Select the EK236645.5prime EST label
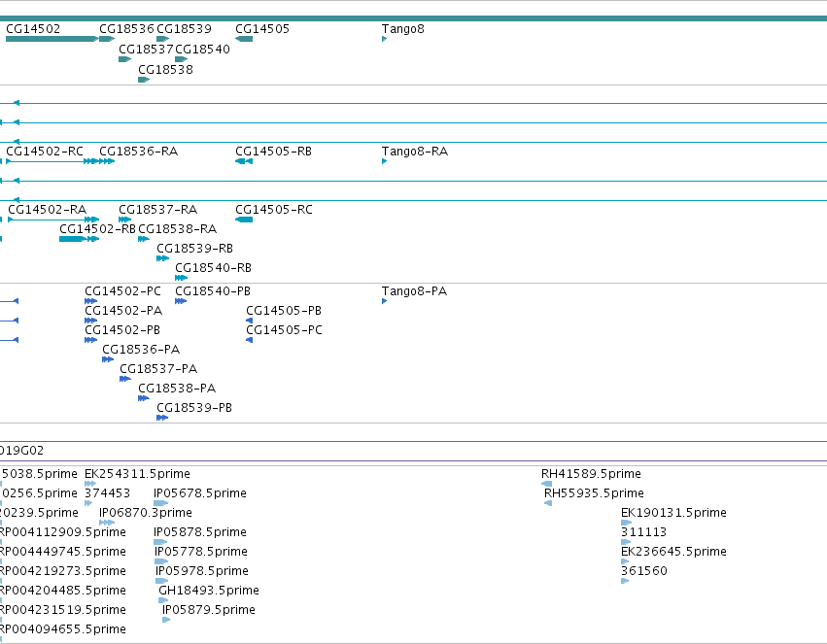 [x=674, y=553]
